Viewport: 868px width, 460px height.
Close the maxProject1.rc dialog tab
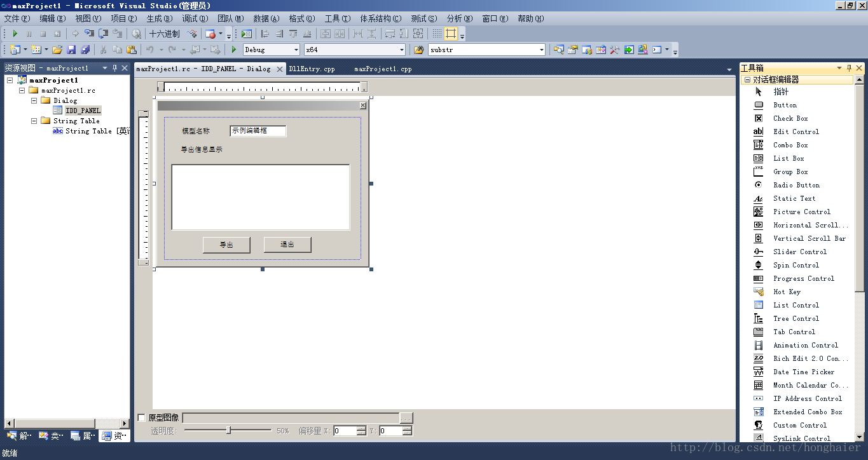point(280,69)
